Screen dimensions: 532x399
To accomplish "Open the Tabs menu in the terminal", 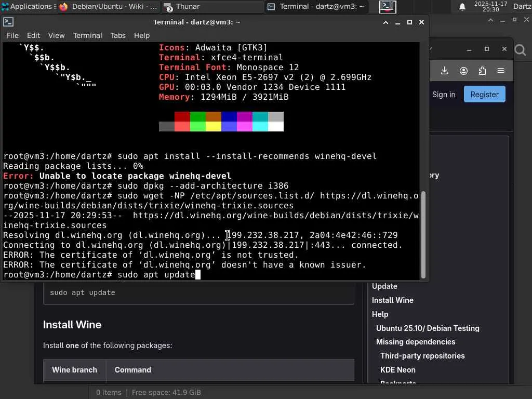I will 118,36.
